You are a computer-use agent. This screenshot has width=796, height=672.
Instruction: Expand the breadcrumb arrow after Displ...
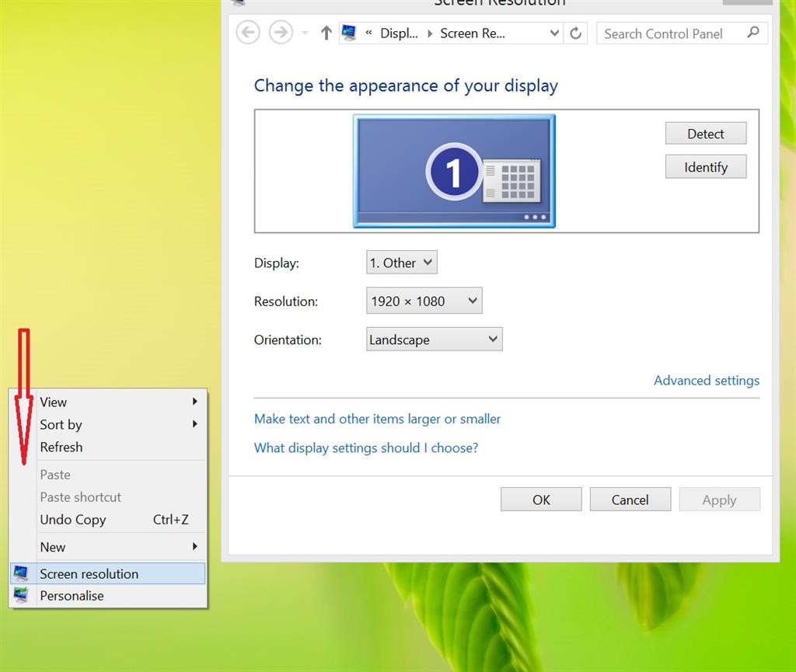pyautogui.click(x=429, y=33)
